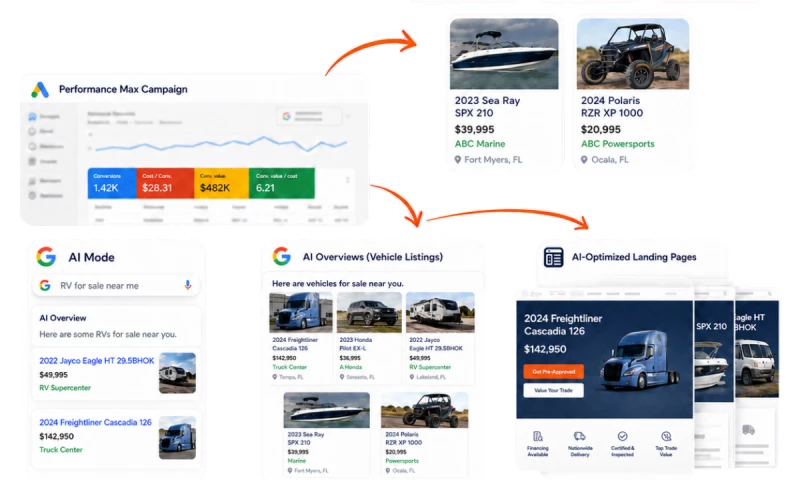800x480 pixels.
Task: Click the '2024 Freightliner Cascadia 126' landing page headline
Action: pyautogui.click(x=563, y=325)
